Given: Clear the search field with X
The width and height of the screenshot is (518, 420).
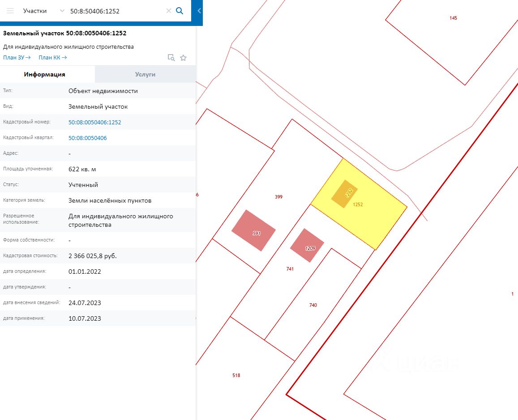Looking at the screenshot, I should pos(168,11).
